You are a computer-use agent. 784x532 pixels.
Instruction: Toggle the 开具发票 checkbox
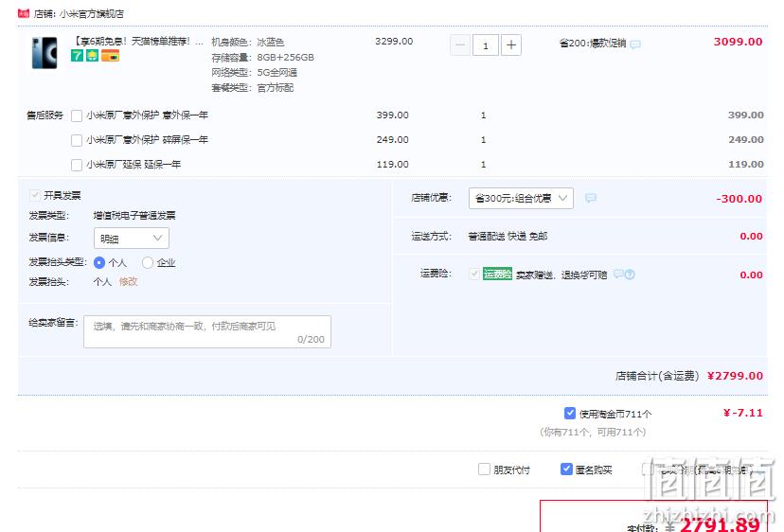point(35,195)
